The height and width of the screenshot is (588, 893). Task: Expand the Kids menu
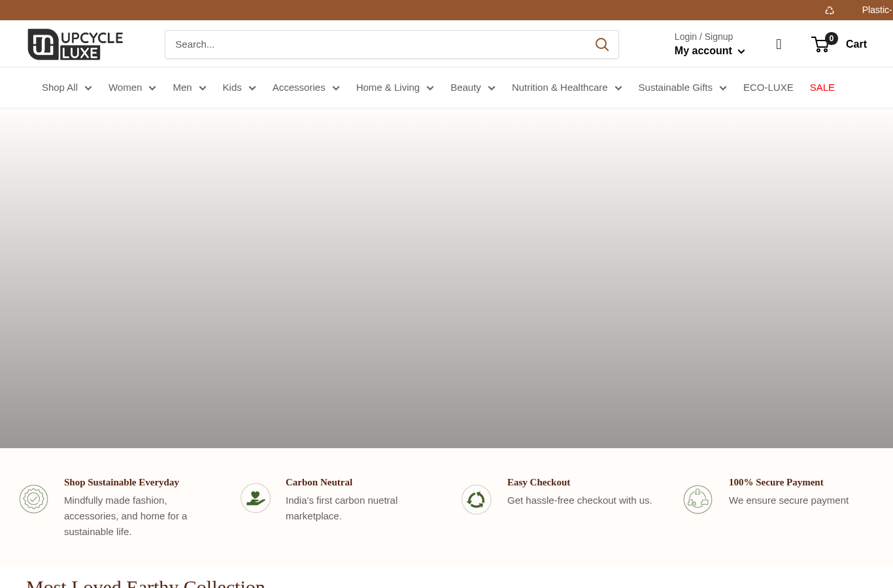click(239, 88)
